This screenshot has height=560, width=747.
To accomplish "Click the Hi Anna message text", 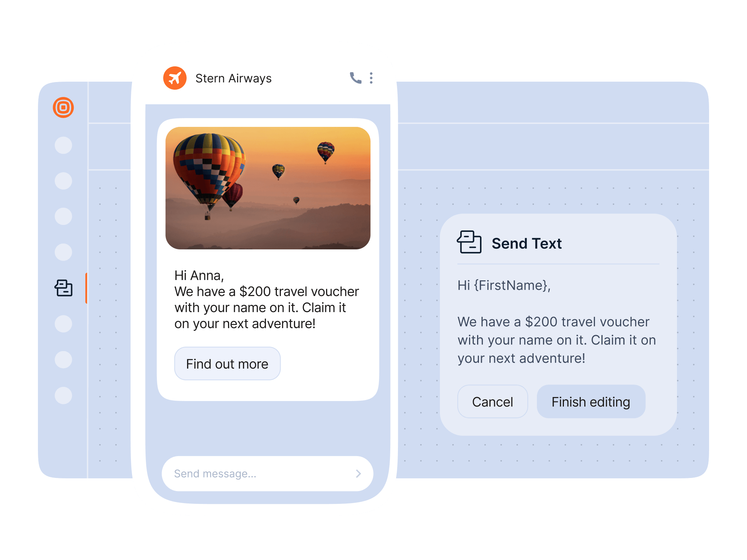I will pyautogui.click(x=267, y=300).
